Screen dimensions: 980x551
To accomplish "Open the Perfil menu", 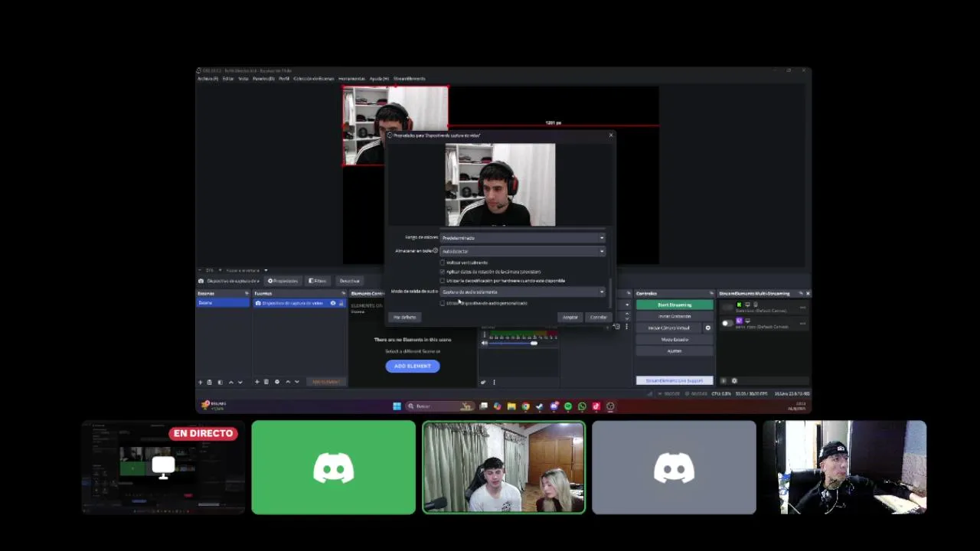I will pos(284,78).
